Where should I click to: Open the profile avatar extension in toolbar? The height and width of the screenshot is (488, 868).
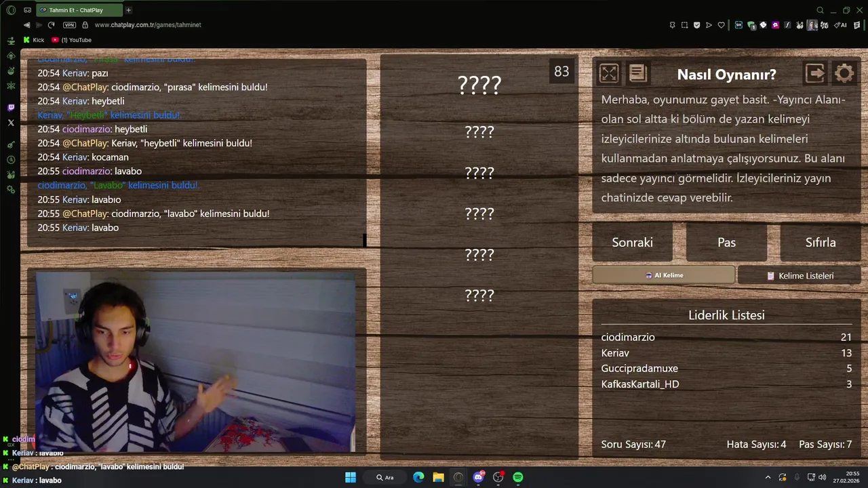812,25
